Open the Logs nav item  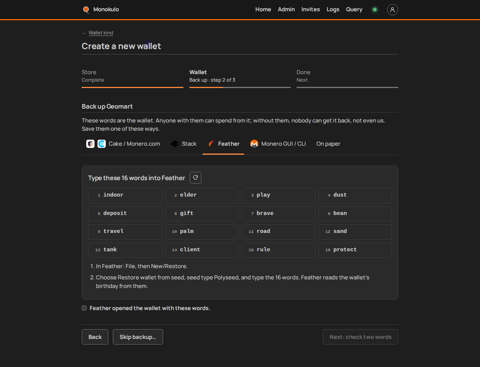tap(333, 10)
